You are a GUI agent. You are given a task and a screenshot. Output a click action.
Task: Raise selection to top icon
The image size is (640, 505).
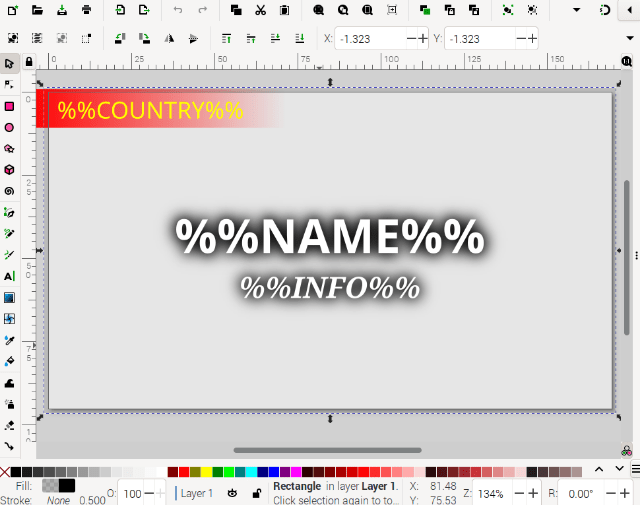pos(226,38)
